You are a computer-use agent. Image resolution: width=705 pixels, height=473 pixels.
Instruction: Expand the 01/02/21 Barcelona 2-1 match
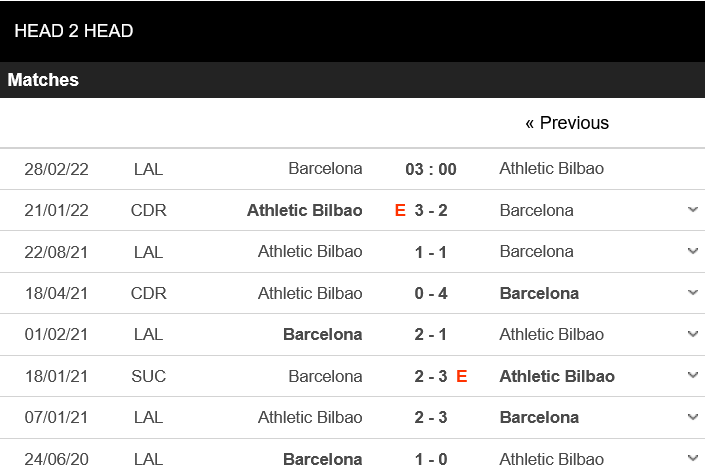[693, 335]
